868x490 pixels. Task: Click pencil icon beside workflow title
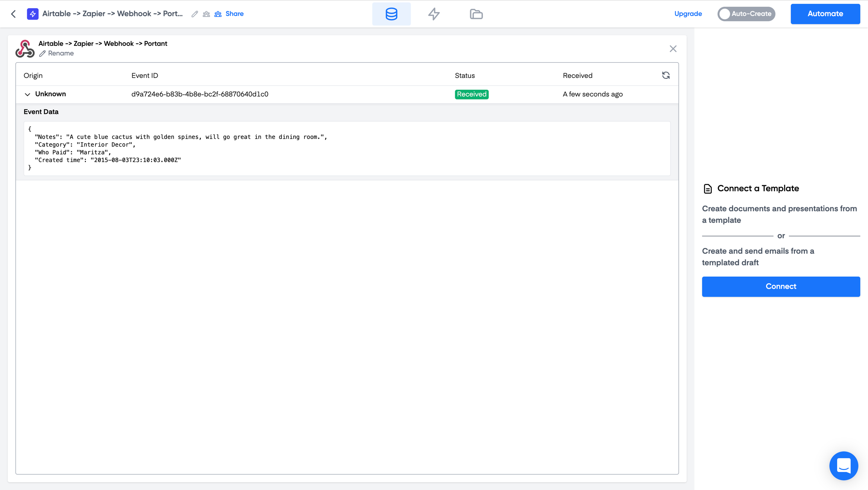(x=194, y=14)
